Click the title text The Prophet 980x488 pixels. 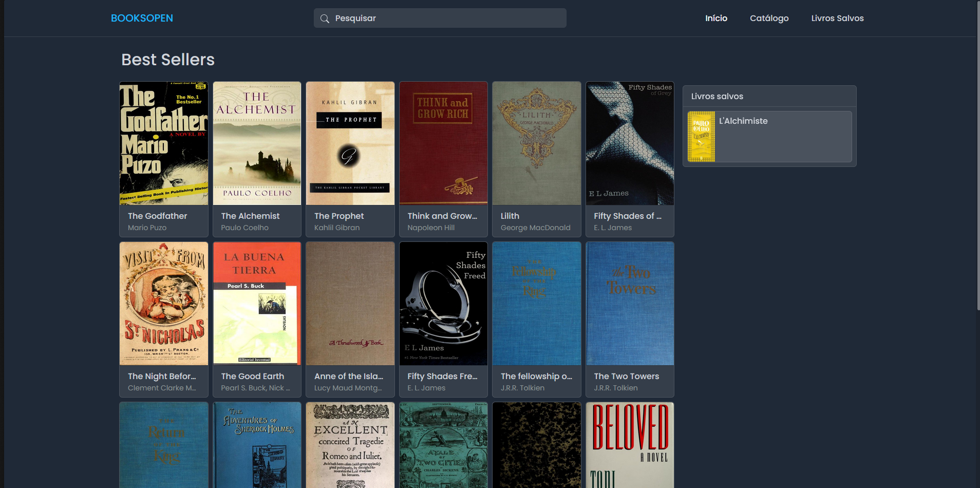[339, 216]
